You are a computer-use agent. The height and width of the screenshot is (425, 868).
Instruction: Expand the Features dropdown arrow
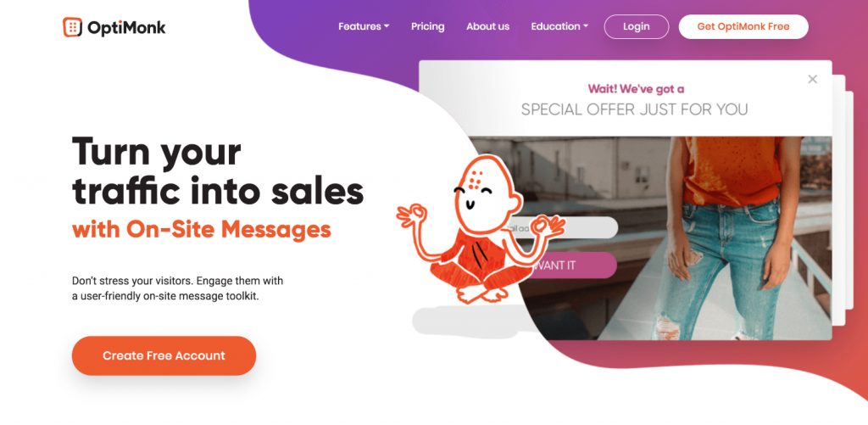tap(387, 26)
